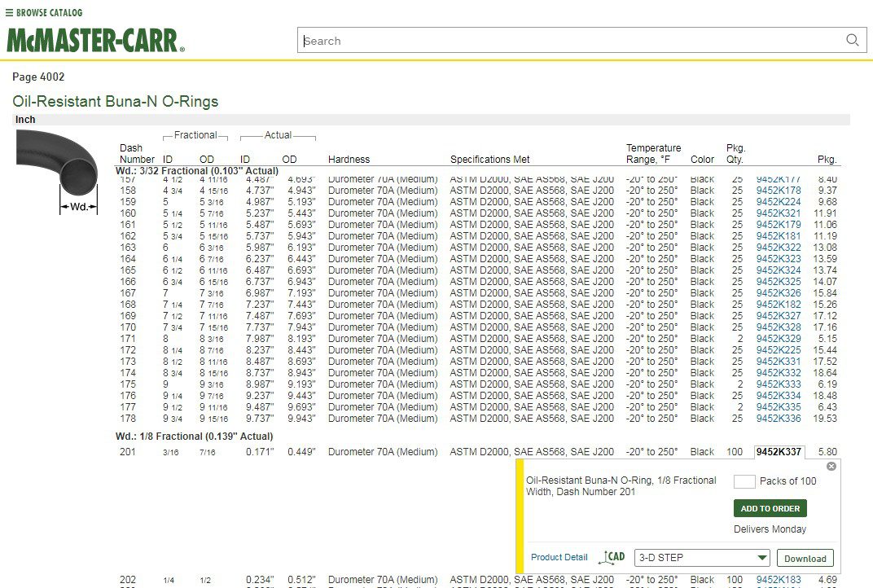The width and height of the screenshot is (873, 588).
Task: Open part number 9452K334
Action: (779, 396)
